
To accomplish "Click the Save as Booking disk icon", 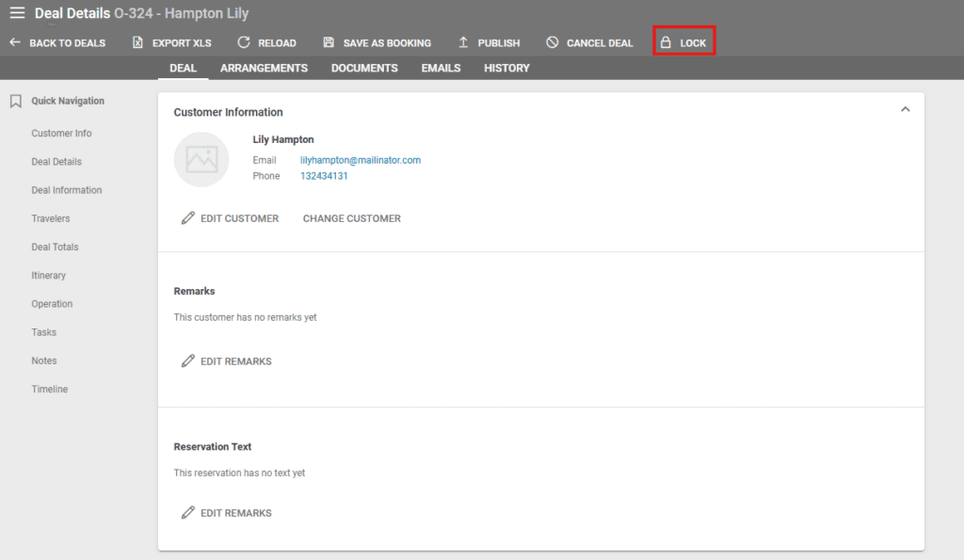I will point(329,42).
